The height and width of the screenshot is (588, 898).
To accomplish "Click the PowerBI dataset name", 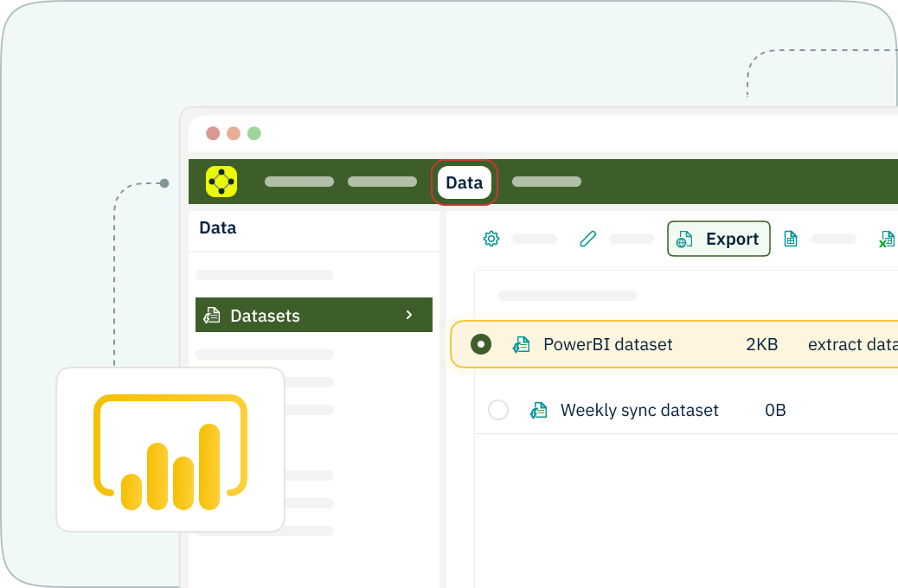I will click(x=607, y=344).
